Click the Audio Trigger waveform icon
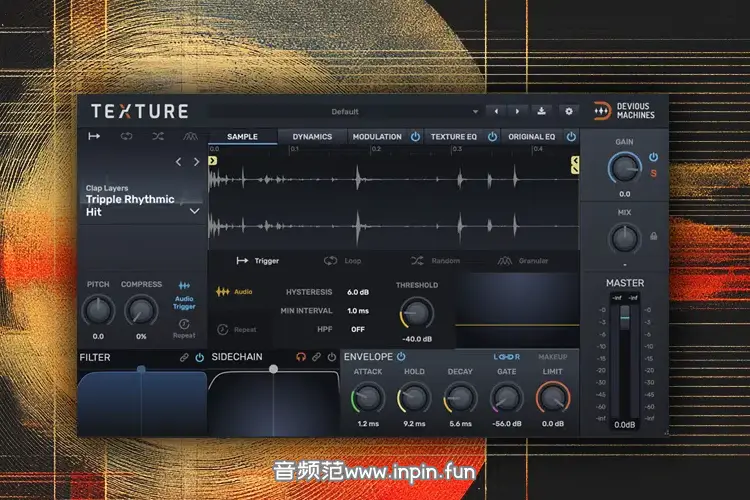750x500 pixels. (184, 286)
